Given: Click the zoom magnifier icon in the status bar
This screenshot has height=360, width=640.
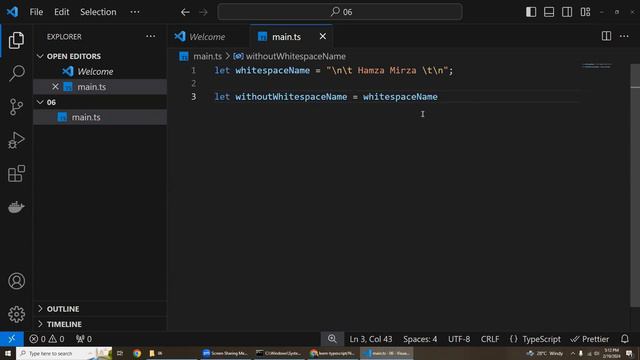Looking at the screenshot, I should point(332,339).
